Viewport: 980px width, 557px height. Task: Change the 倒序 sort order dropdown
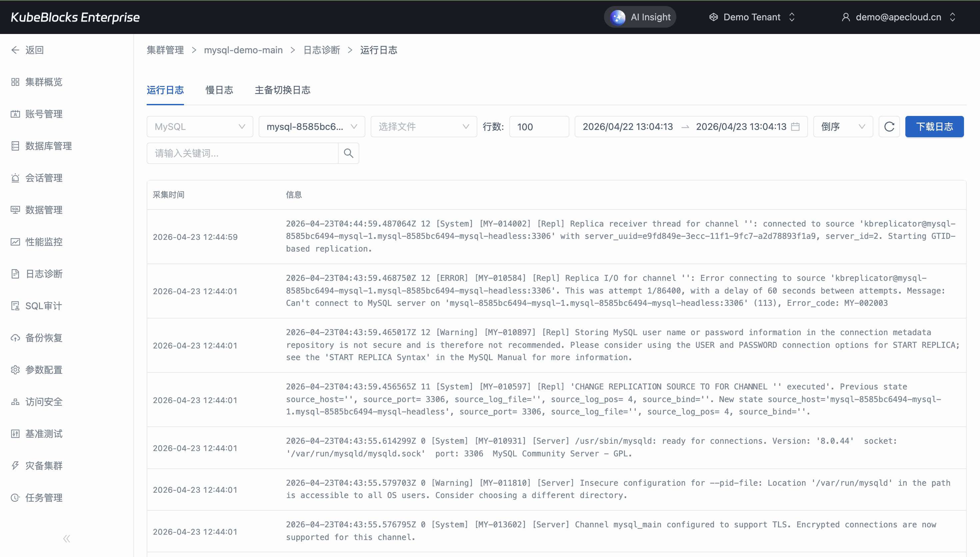coord(843,127)
